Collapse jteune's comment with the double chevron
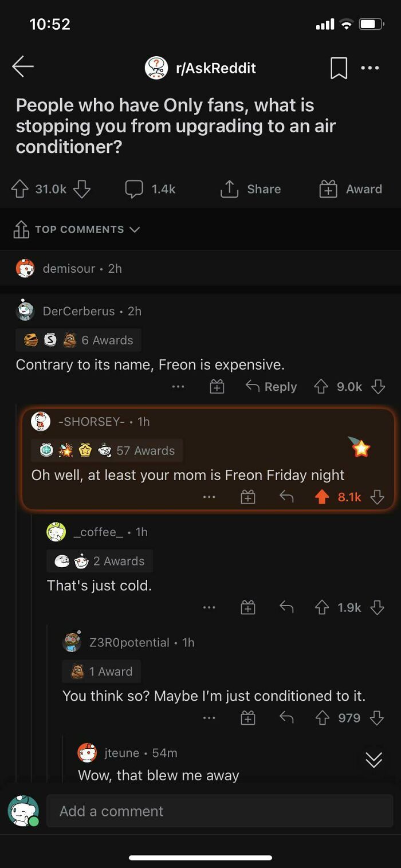401x868 pixels. pyautogui.click(x=374, y=760)
